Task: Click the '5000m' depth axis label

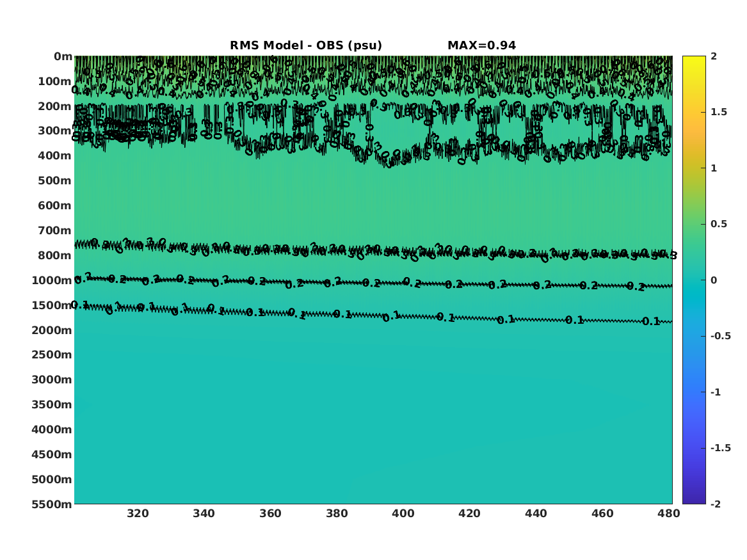Action: (52, 479)
